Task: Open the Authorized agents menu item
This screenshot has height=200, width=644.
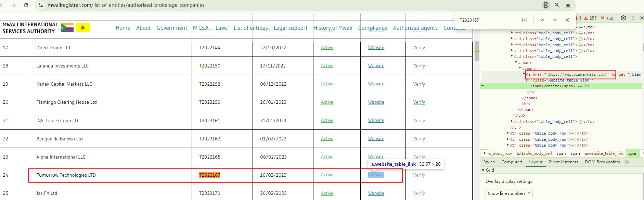Action: click(x=415, y=28)
